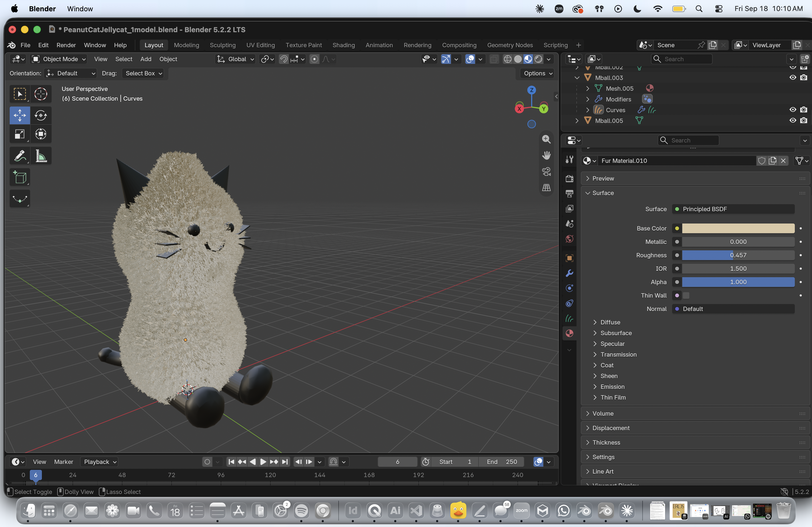Play animation forward in timeline
Screen dimensions: 812x527
(x=263, y=462)
